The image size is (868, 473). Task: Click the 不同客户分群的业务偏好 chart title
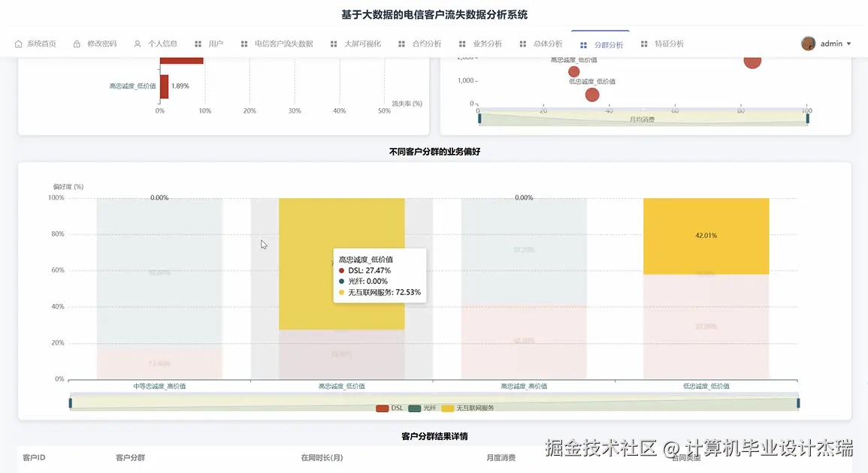[434, 152]
